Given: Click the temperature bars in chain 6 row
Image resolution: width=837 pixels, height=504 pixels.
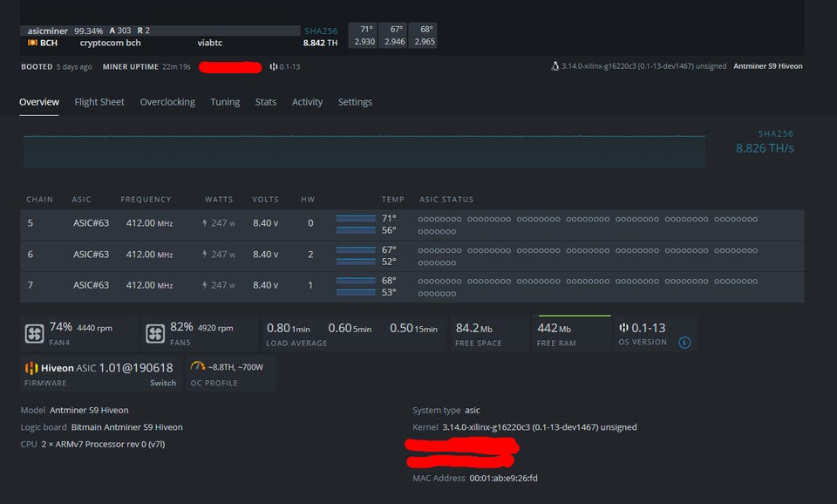Looking at the screenshot, I should 356,255.
